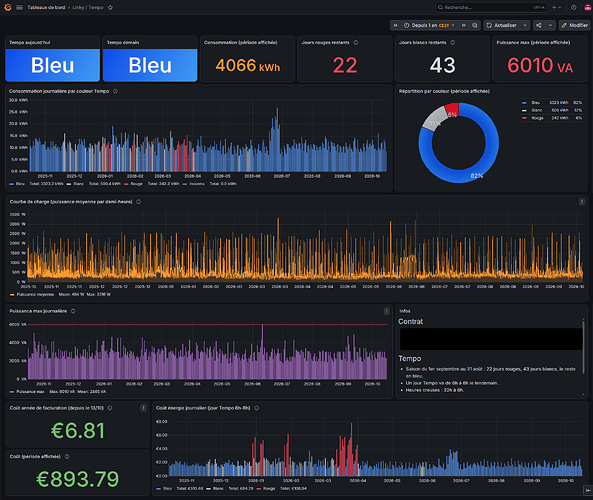Open the plus new-item dropdown
Image resolution: width=593 pixels, height=500 pixels.
click(x=557, y=7)
